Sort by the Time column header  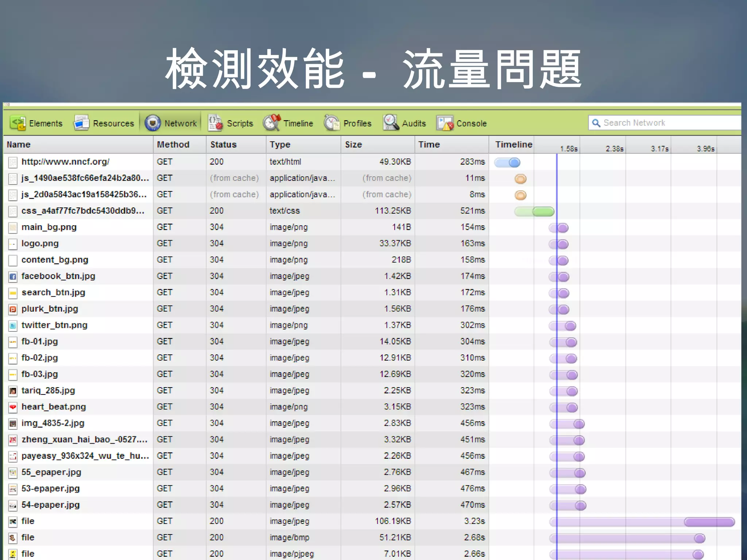[452, 145]
